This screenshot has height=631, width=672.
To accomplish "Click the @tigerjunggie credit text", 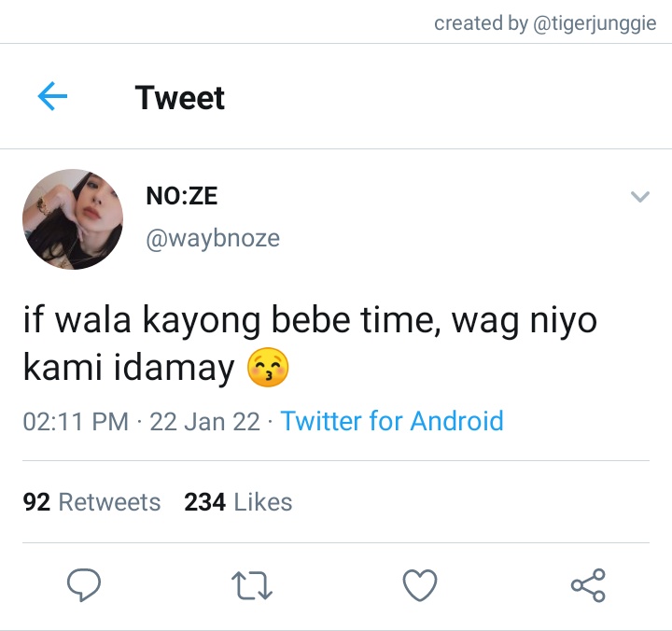I will point(595,23).
